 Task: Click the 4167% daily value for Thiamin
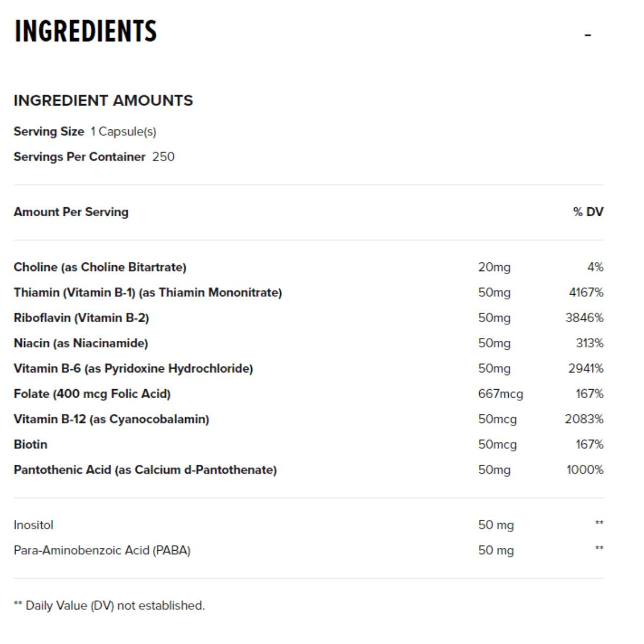point(586,292)
